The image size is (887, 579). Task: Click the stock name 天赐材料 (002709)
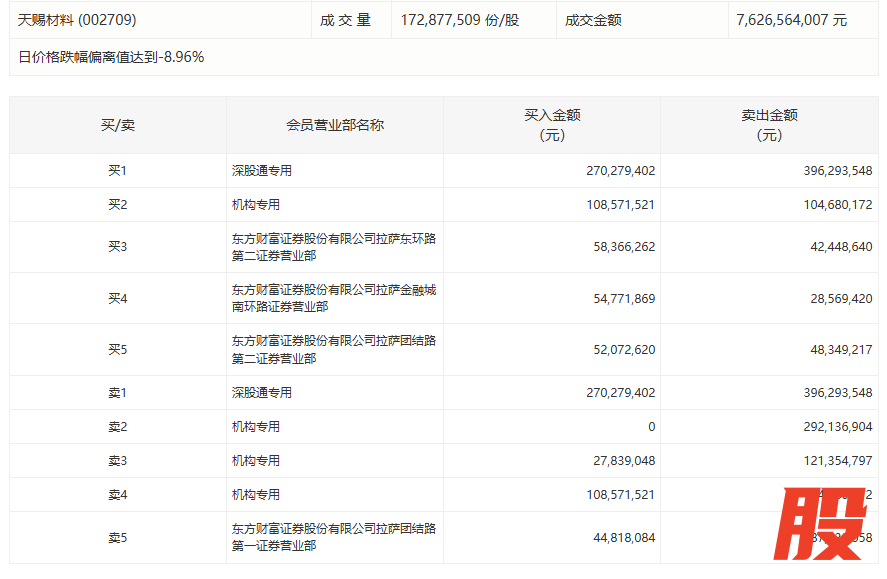pyautogui.click(x=77, y=20)
